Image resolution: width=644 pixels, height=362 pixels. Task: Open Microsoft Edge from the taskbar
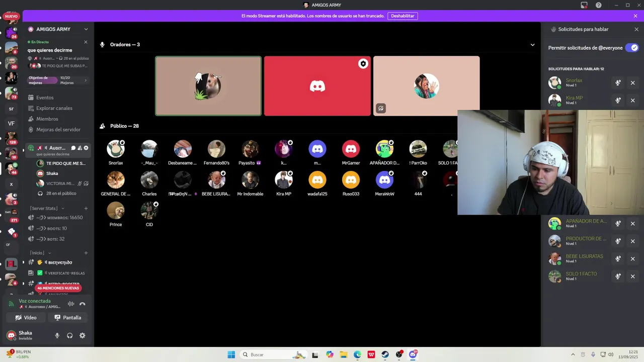coord(357,354)
